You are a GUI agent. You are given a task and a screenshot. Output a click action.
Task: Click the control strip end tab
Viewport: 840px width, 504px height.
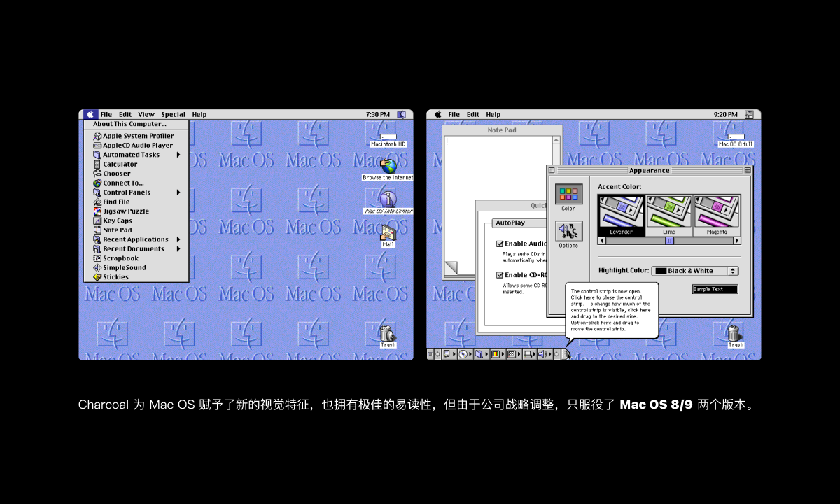point(564,354)
